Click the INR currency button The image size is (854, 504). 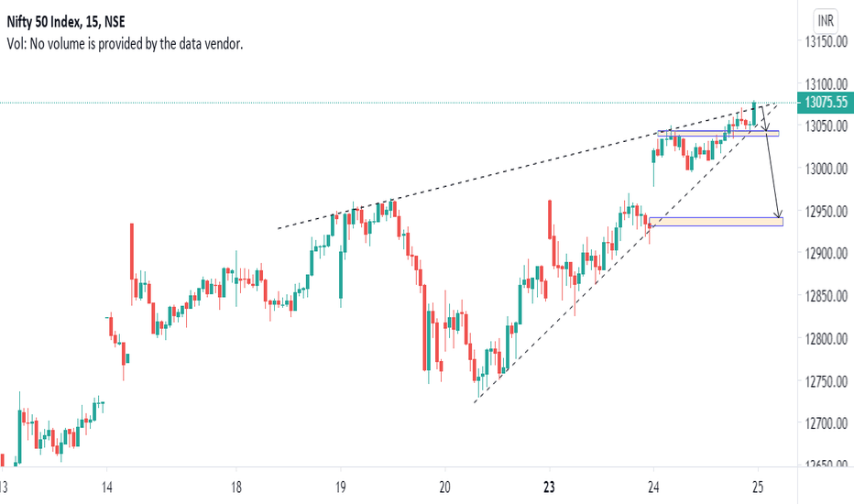click(825, 21)
